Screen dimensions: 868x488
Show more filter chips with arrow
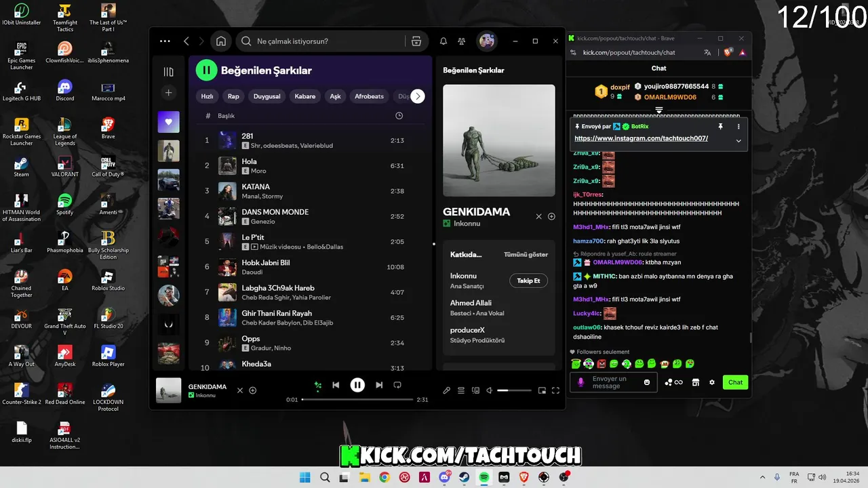[x=418, y=96]
